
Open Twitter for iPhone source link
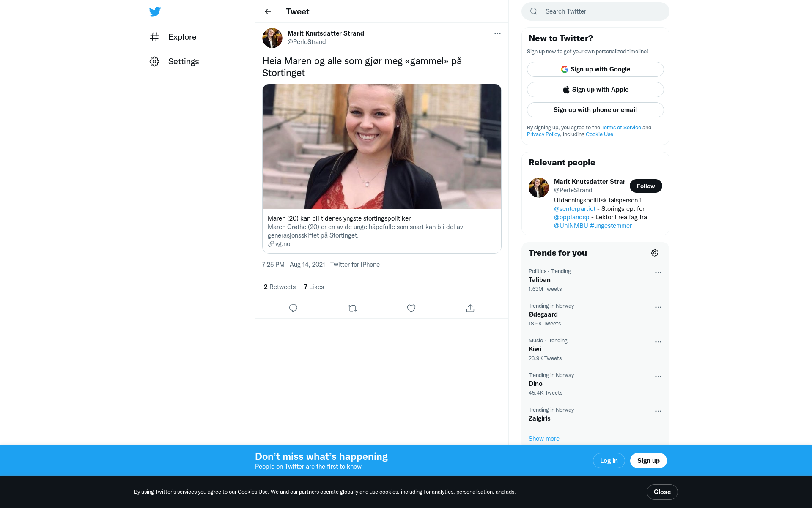coord(355,265)
